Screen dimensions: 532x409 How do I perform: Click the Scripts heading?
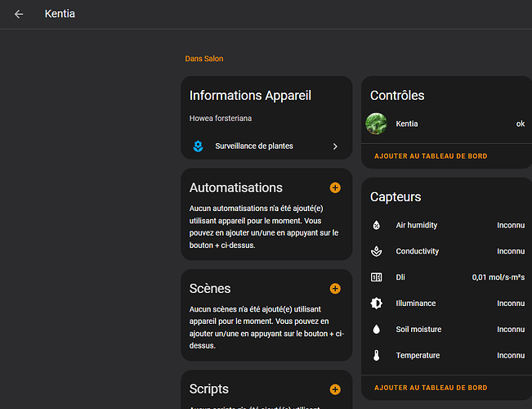click(x=209, y=389)
